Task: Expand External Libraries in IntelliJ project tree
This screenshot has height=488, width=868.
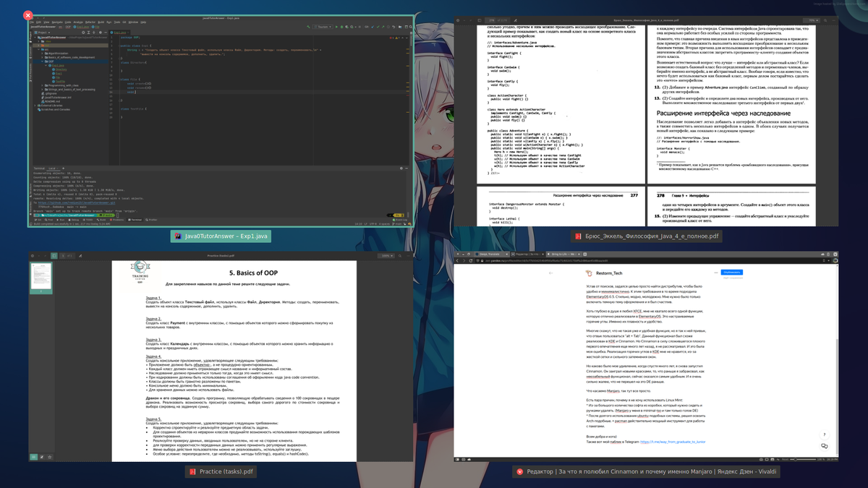Action: pos(35,106)
